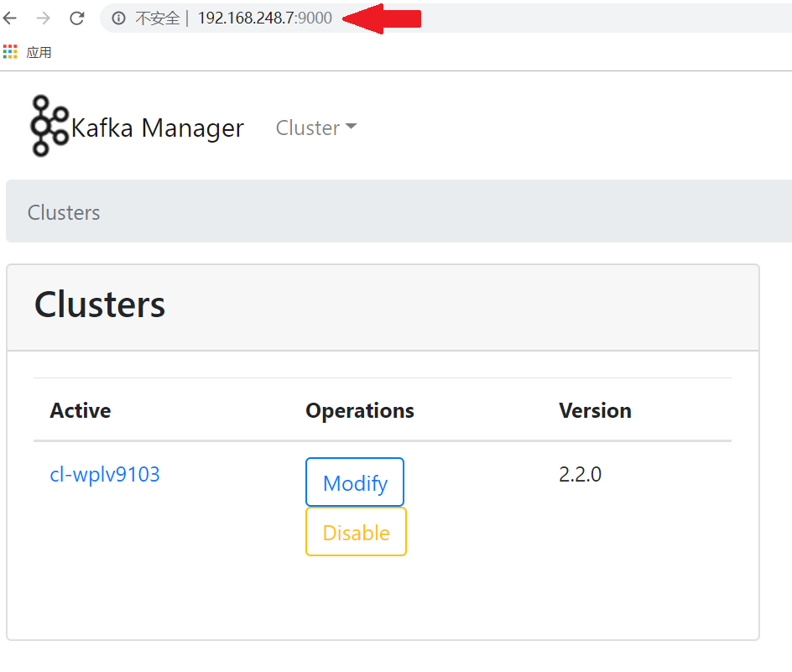This screenshot has height=672, width=792.
Task: Click the Version column header
Action: click(x=595, y=411)
